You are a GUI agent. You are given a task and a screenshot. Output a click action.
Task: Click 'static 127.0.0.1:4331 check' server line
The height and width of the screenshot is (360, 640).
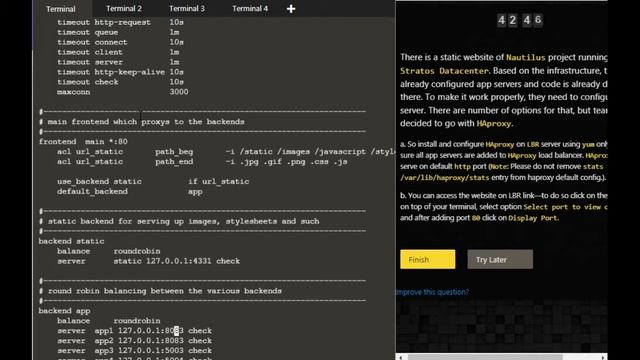[148, 261]
